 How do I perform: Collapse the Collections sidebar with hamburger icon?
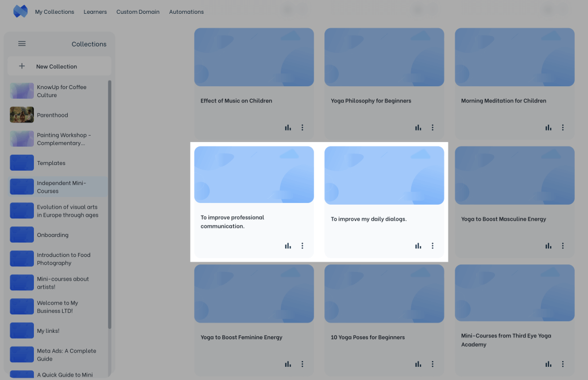point(22,44)
